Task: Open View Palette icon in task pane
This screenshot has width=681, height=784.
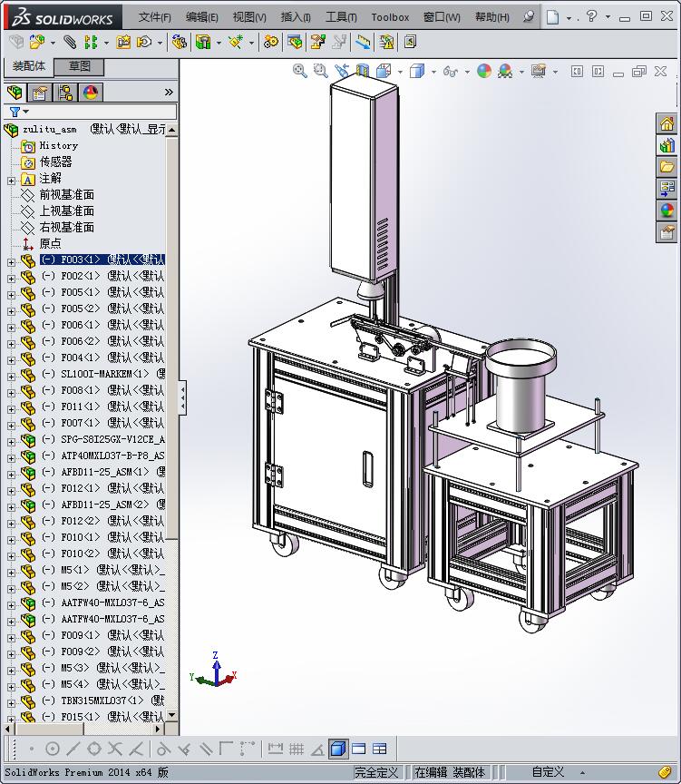Action: coord(666,189)
